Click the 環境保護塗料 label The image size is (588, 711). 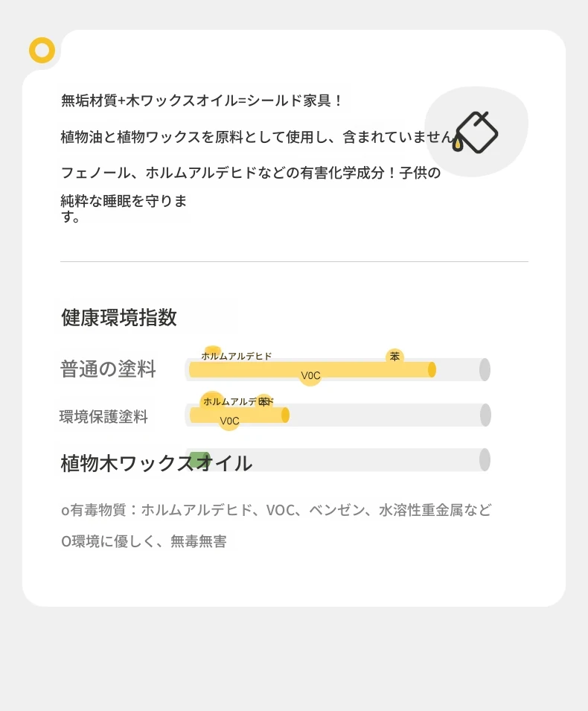point(103,416)
